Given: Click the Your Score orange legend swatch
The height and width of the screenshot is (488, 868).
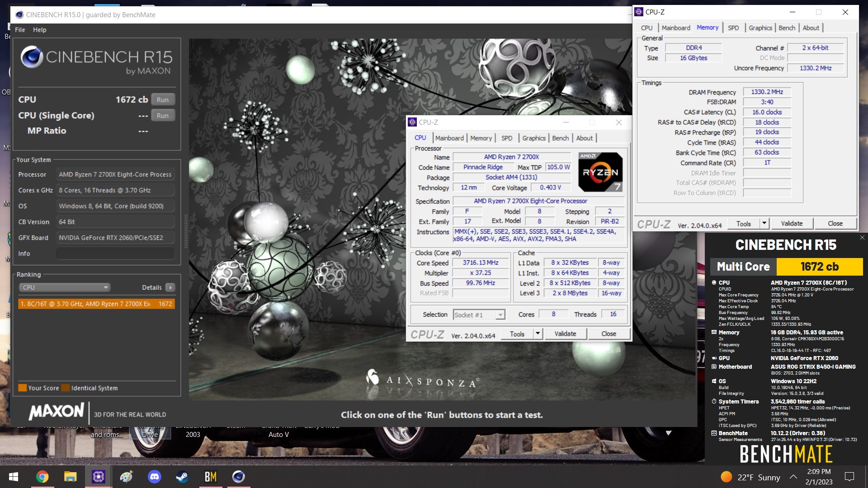Looking at the screenshot, I should 22,388.
